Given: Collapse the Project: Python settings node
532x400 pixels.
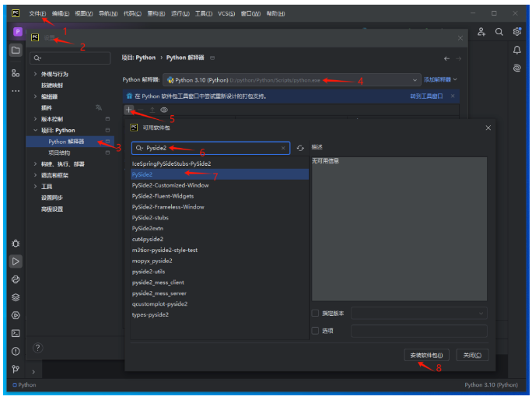Looking at the screenshot, I should click(x=35, y=130).
